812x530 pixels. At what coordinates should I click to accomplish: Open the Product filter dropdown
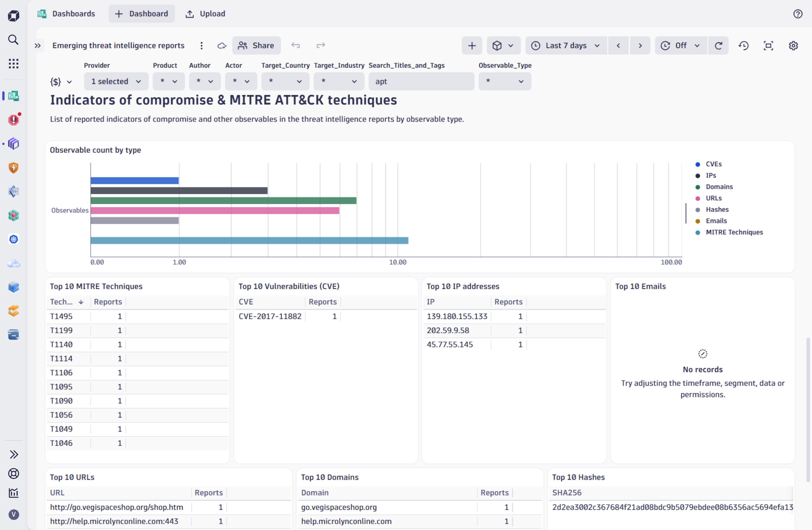(x=169, y=81)
